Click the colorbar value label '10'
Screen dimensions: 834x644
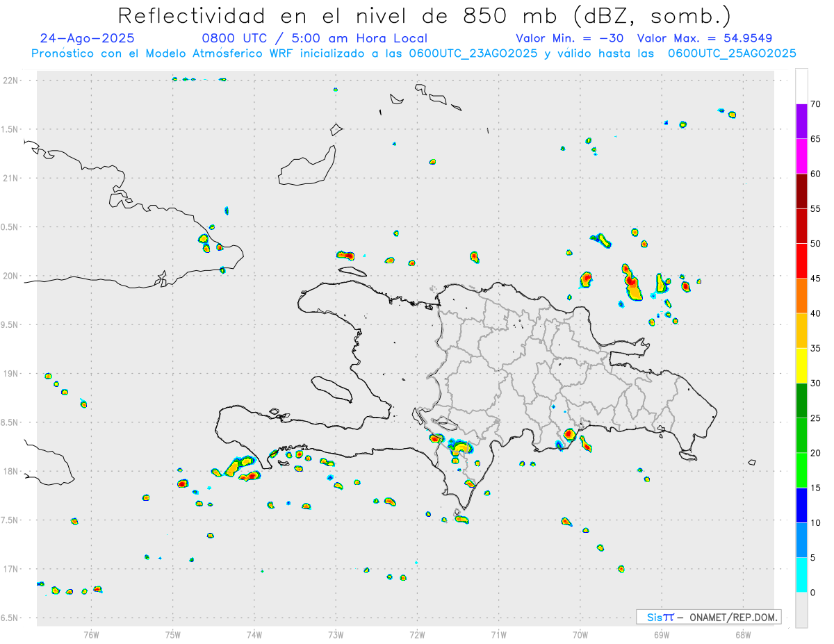pos(816,522)
